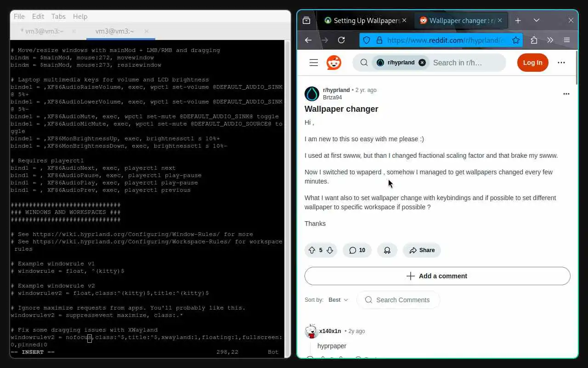
Task: Open tracking protection shield icon
Action: (x=367, y=40)
